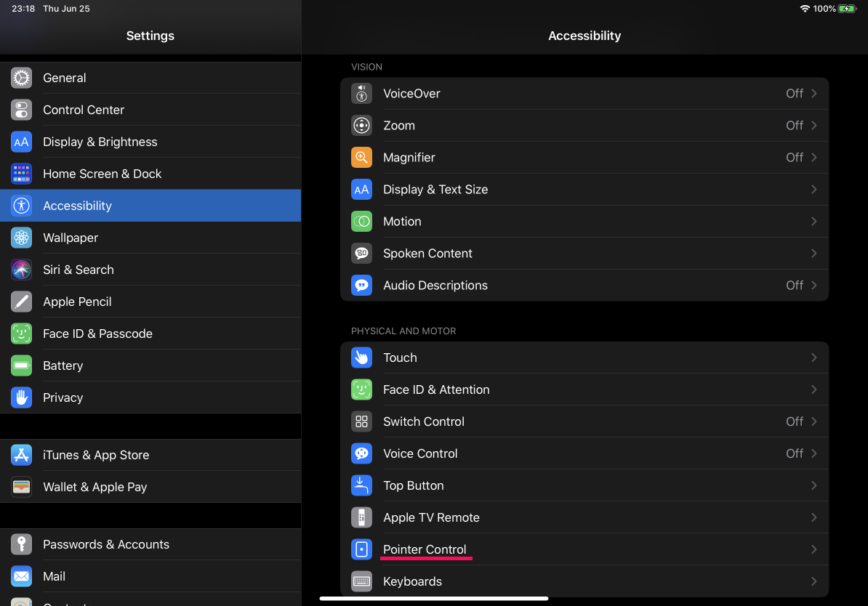Expand Touch row chevron
The width and height of the screenshot is (868, 606).
pyautogui.click(x=813, y=358)
